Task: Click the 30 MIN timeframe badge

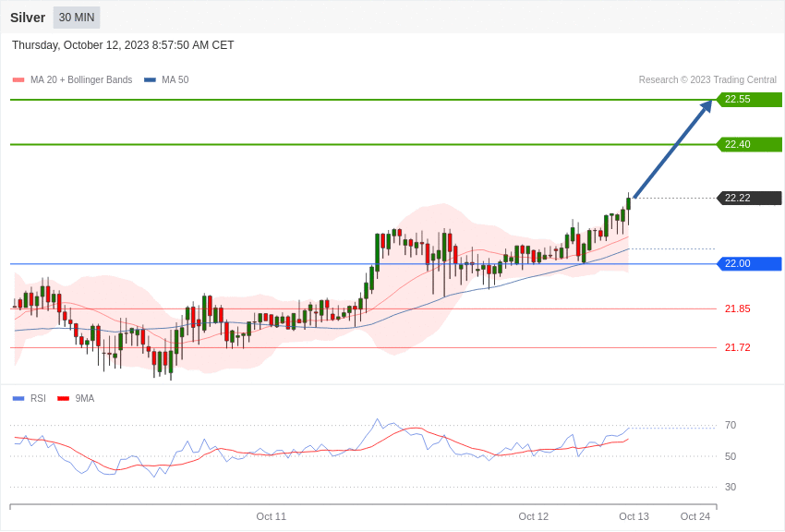Action: pos(77,18)
